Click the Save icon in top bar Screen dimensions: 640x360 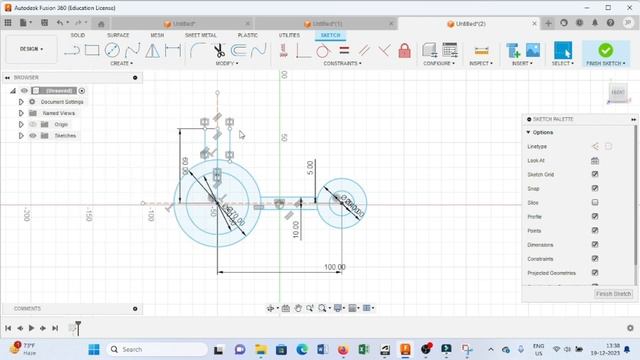coord(44,23)
